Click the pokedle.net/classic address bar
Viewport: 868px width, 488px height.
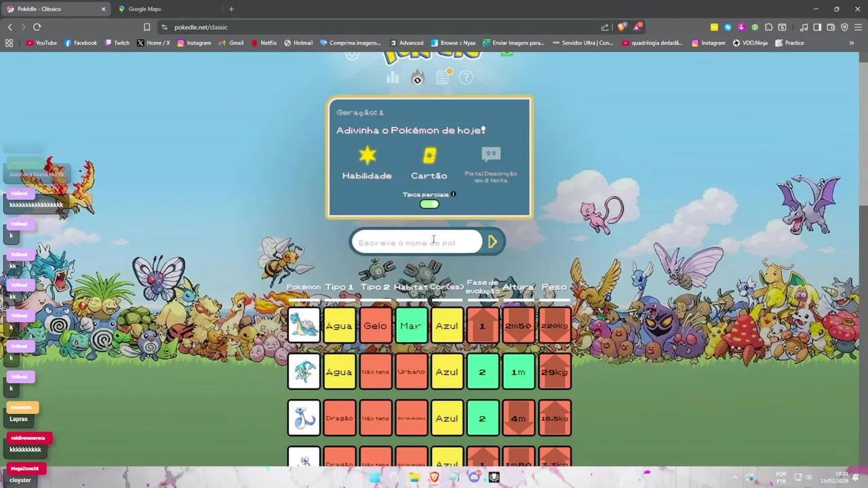[380, 27]
